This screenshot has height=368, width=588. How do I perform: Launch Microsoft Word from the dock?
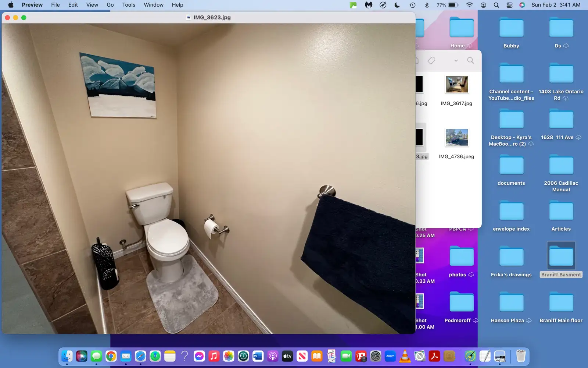tap(258, 356)
